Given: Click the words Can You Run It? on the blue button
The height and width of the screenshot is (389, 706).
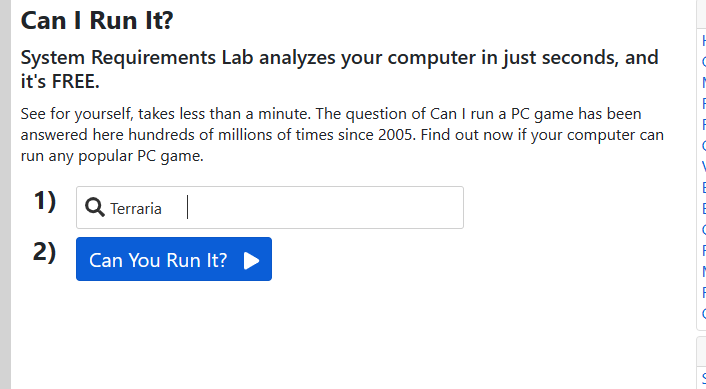Looking at the screenshot, I should click(158, 260).
